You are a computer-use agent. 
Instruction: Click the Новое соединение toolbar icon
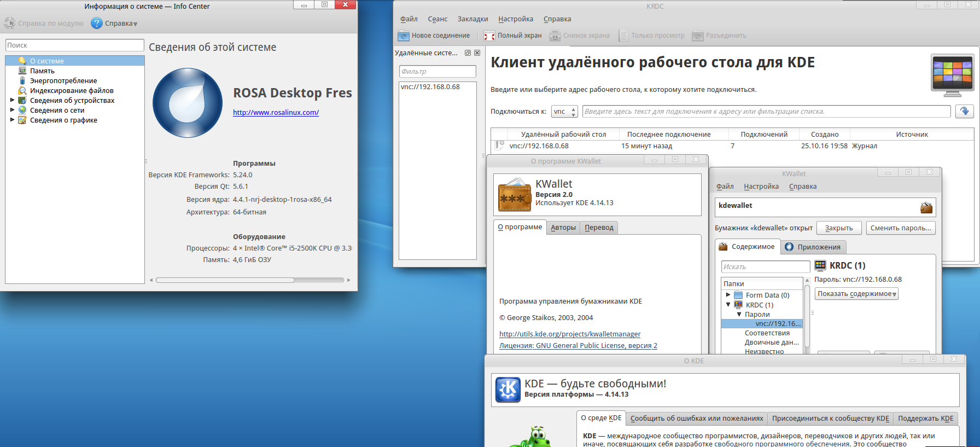click(x=404, y=36)
